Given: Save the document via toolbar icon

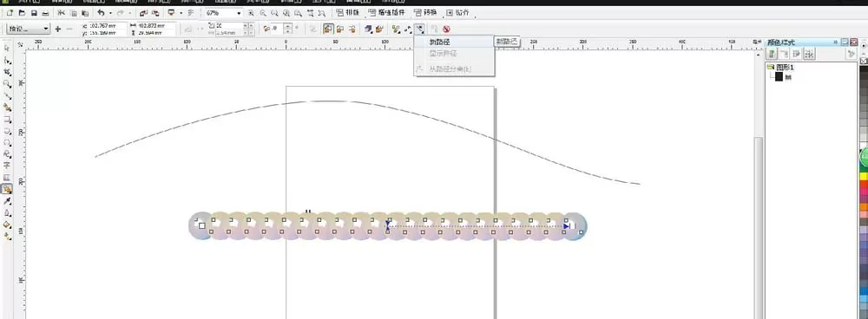Looking at the screenshot, I should coord(34,13).
